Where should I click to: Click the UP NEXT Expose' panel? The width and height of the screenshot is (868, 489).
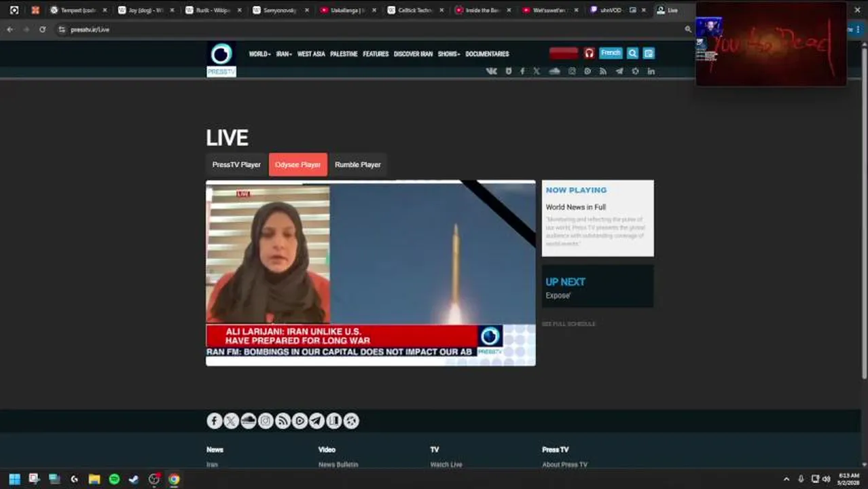point(598,287)
